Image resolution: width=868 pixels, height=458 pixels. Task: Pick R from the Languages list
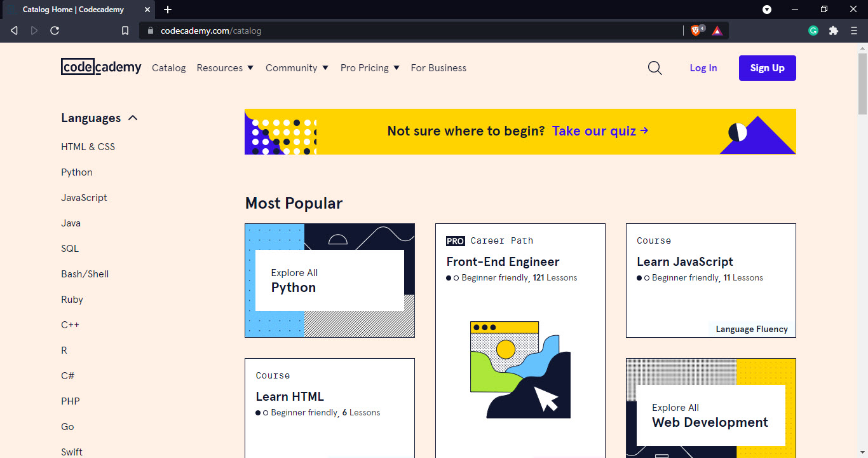pyautogui.click(x=64, y=350)
